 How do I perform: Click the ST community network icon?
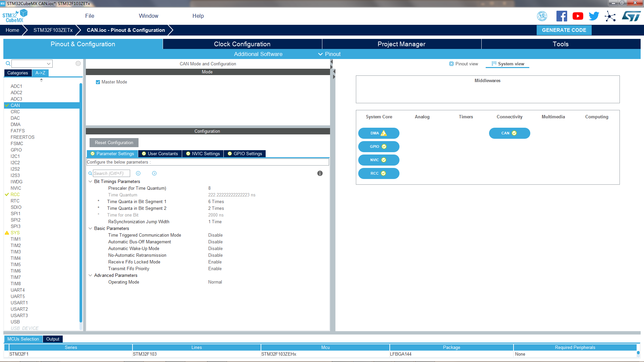610,16
